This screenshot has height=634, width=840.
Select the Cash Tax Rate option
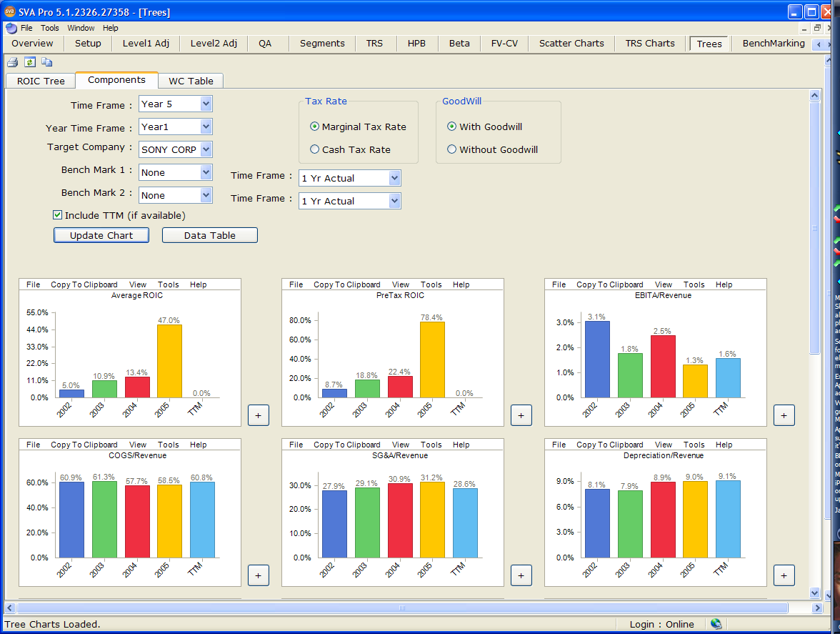pos(314,149)
